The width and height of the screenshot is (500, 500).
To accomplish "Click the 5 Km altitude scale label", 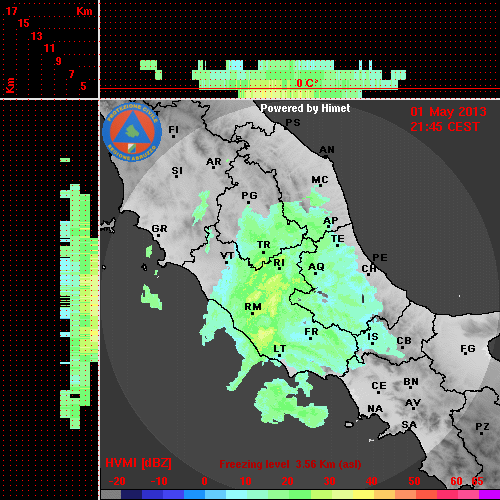I will 83,86.
